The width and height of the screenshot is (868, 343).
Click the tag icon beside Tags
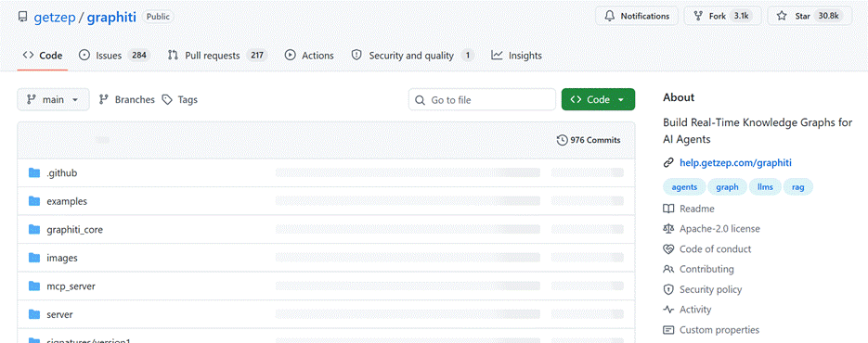point(166,99)
